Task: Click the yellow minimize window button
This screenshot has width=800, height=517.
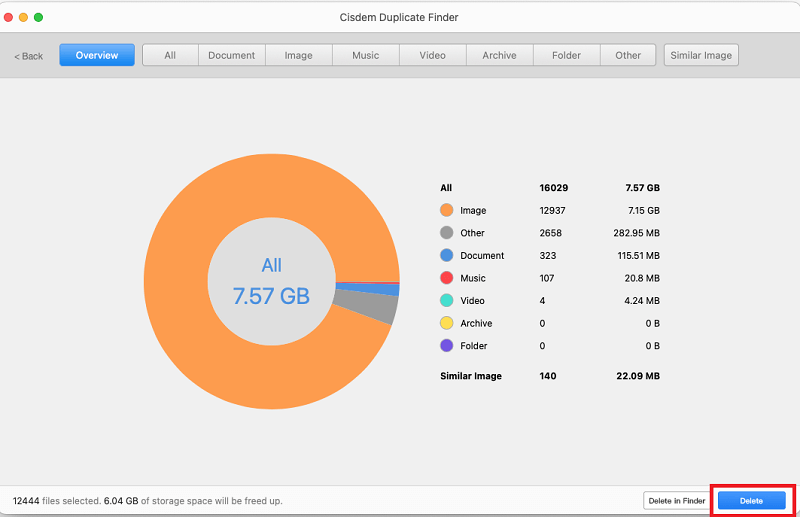Action: (23, 17)
